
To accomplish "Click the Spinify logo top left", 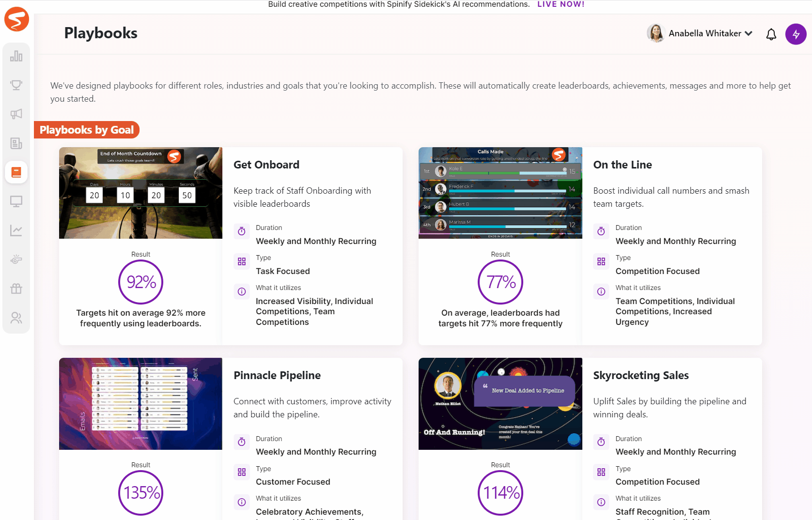I will [x=16, y=19].
